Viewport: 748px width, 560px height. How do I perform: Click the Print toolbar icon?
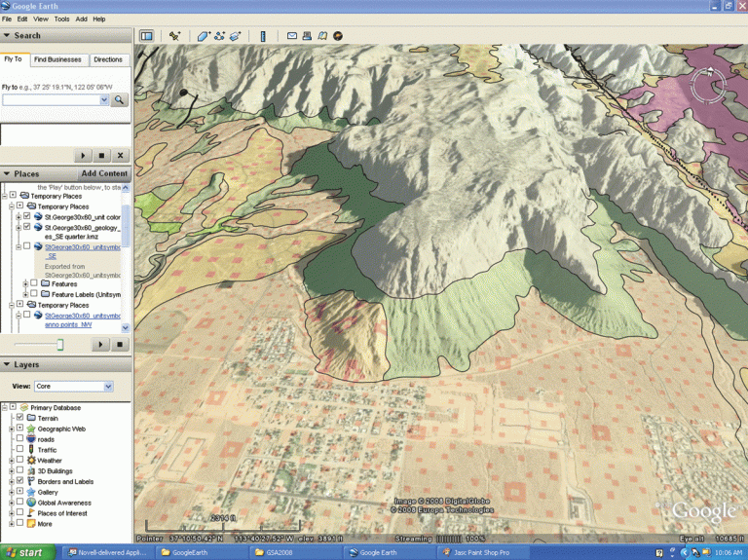tap(307, 36)
